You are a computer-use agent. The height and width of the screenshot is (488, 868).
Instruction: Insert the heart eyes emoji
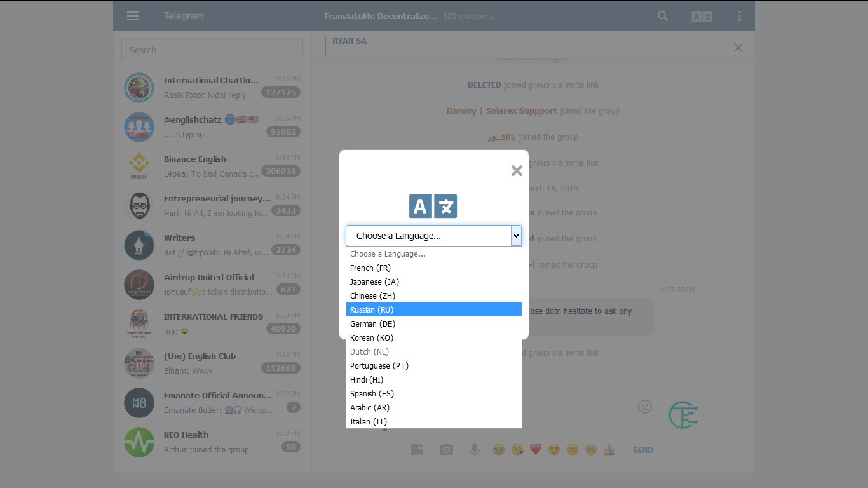(x=554, y=450)
